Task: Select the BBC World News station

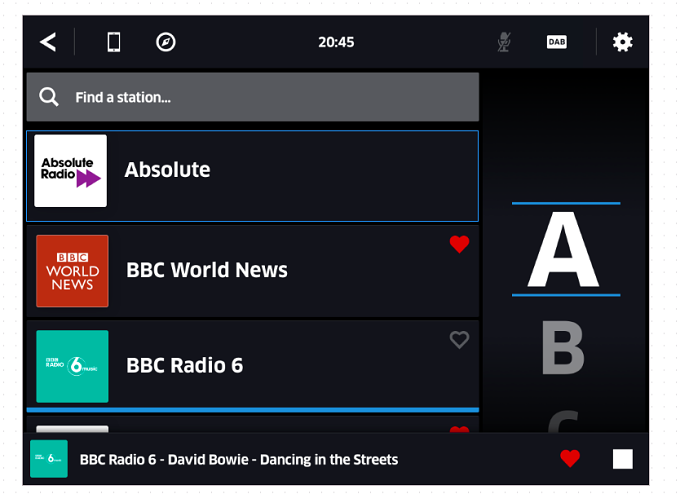Action: point(252,271)
